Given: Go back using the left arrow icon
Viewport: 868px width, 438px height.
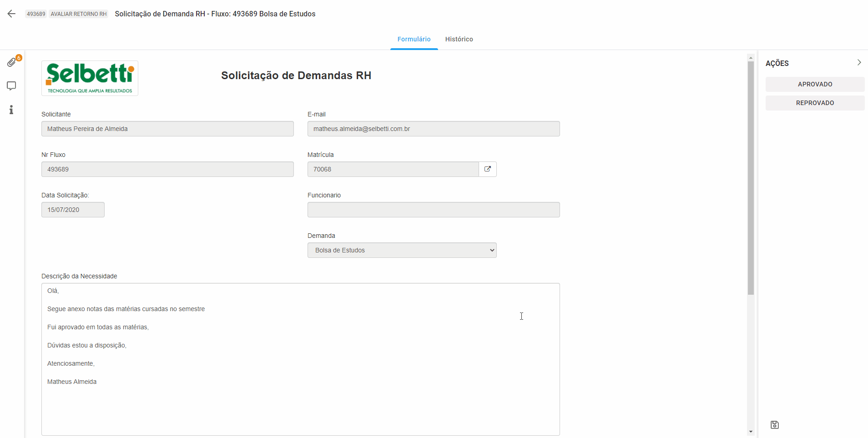Looking at the screenshot, I should click(11, 14).
